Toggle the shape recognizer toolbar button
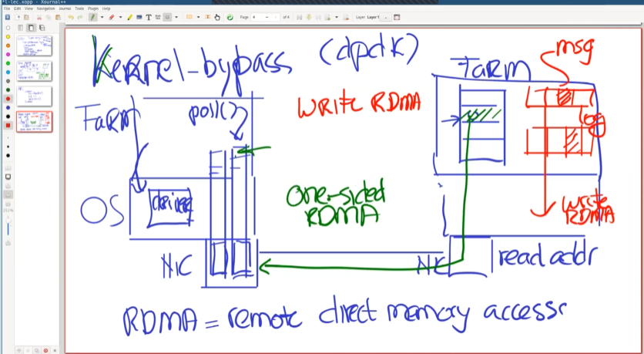Image resolution: width=644 pixels, height=354 pixels. [x=167, y=17]
